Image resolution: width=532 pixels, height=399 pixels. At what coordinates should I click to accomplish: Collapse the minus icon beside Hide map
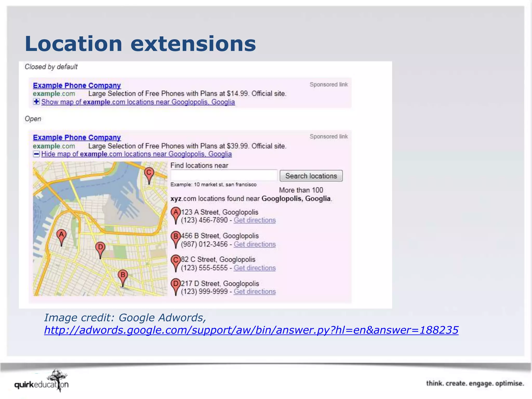36,154
